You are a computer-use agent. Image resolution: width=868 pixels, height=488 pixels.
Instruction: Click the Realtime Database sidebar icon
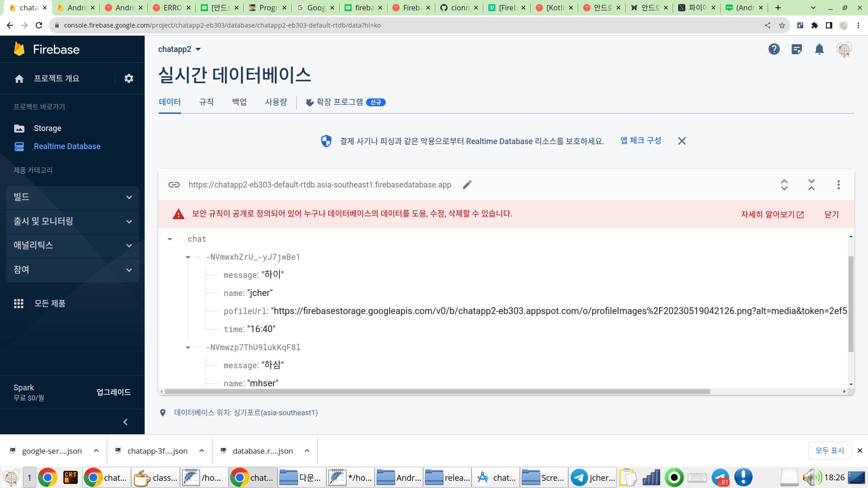pyautogui.click(x=19, y=146)
